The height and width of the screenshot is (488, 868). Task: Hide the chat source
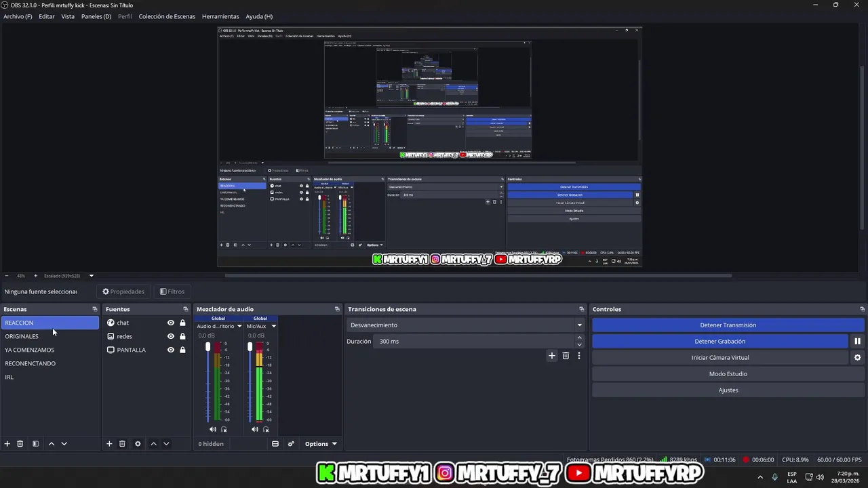pyautogui.click(x=171, y=323)
